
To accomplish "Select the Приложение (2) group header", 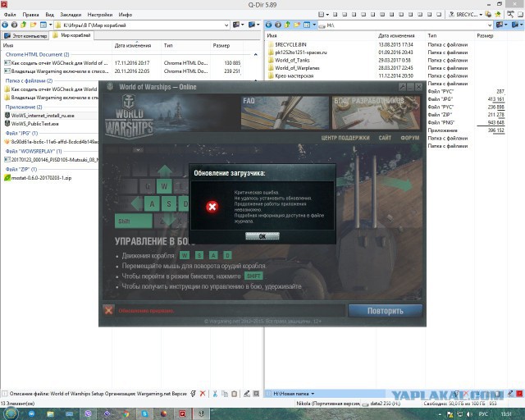I will pos(24,107).
